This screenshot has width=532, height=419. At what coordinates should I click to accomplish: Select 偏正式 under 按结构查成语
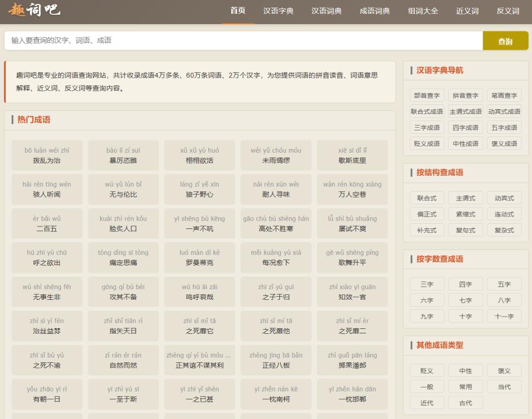(x=427, y=214)
